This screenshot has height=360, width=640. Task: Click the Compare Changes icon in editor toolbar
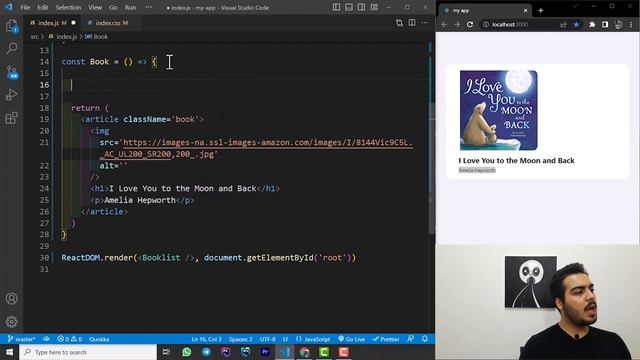(x=399, y=23)
